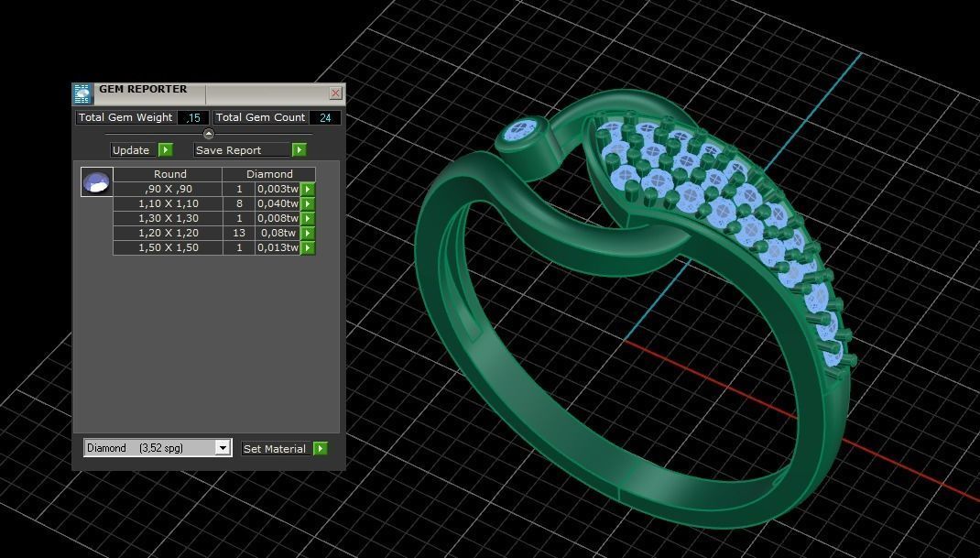
Task: Click the green arrow next to Update
Action: 166,150
